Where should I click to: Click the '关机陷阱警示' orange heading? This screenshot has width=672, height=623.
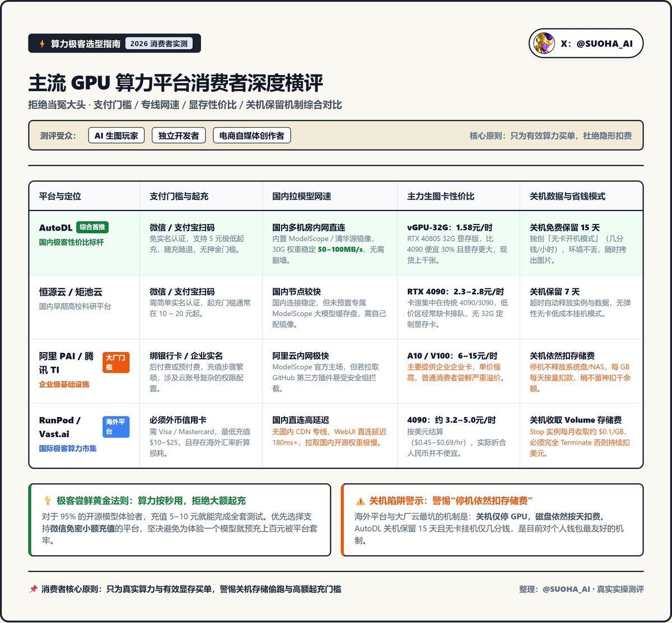point(451,500)
